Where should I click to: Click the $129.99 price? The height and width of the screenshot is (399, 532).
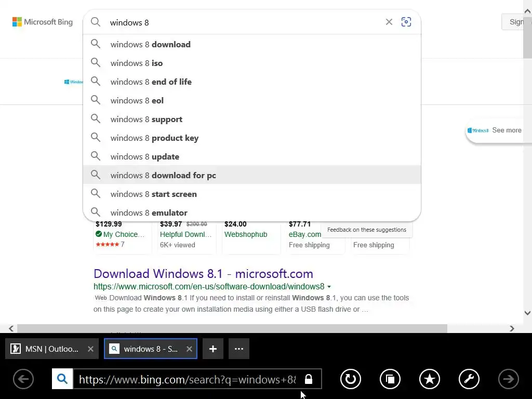click(x=109, y=224)
